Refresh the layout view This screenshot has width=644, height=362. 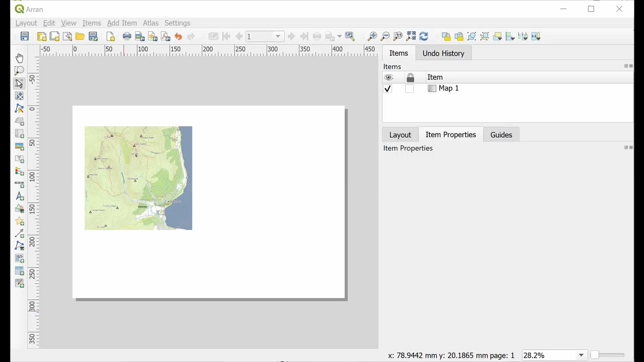click(424, 36)
